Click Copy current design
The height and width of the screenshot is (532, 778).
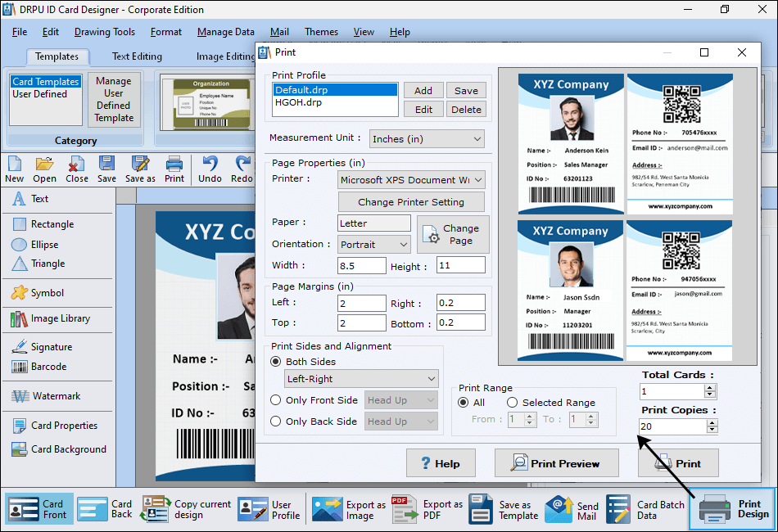point(186,509)
